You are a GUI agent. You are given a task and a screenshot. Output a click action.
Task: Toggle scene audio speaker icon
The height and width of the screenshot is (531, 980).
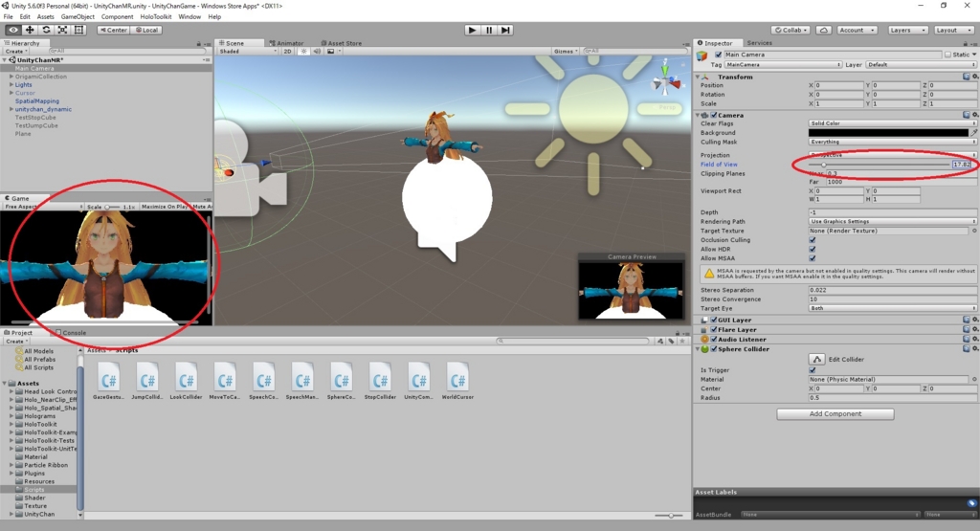(317, 52)
